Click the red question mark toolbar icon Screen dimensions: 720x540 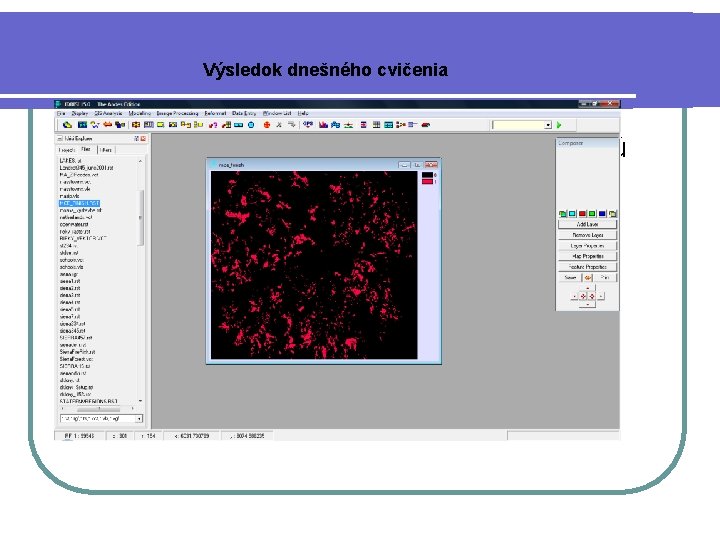click(x=213, y=125)
